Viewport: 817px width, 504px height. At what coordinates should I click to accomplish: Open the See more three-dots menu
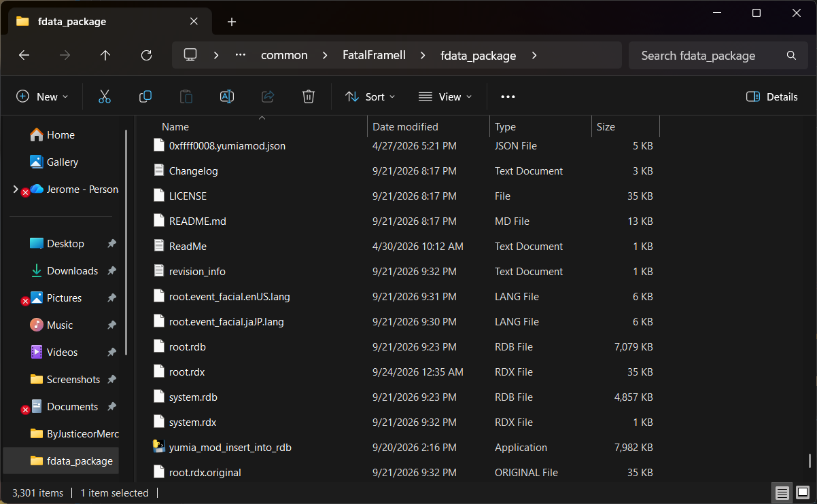click(x=508, y=96)
